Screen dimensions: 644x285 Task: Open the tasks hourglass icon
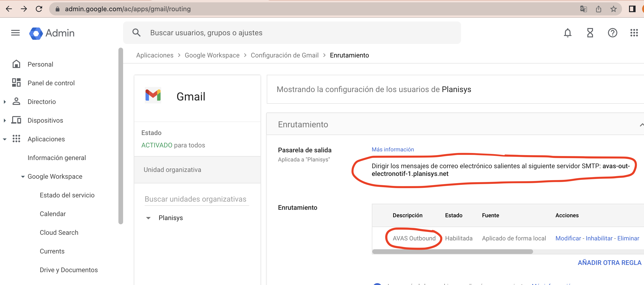click(590, 33)
